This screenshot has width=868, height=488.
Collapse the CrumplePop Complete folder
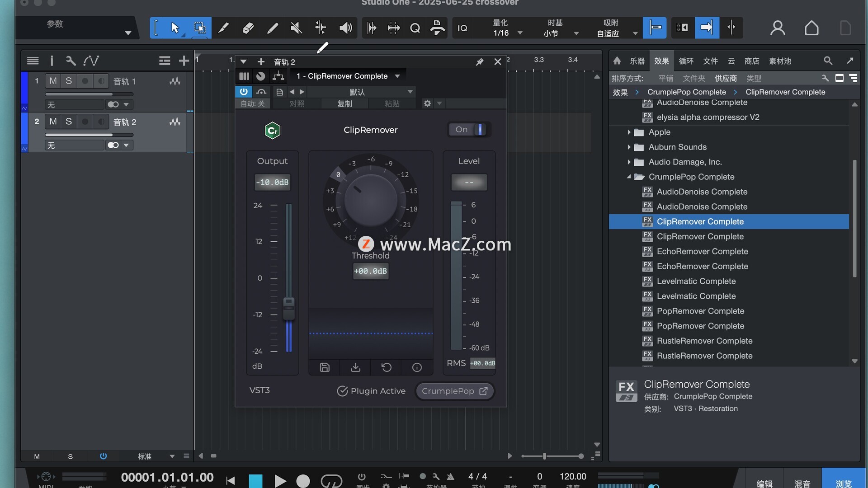click(x=628, y=177)
